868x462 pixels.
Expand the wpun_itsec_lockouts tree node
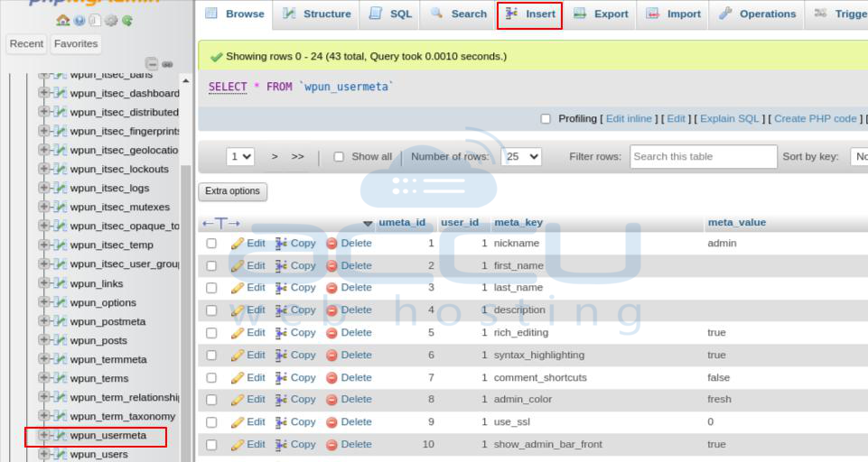coord(43,169)
